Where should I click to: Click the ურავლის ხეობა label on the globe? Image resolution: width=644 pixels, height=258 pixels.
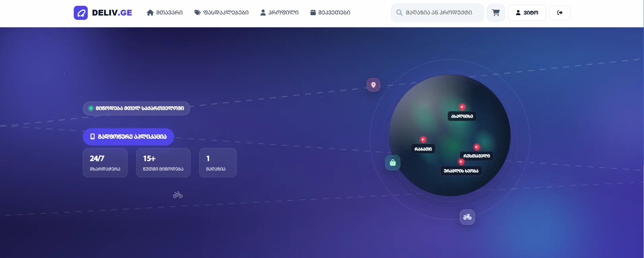(461, 171)
